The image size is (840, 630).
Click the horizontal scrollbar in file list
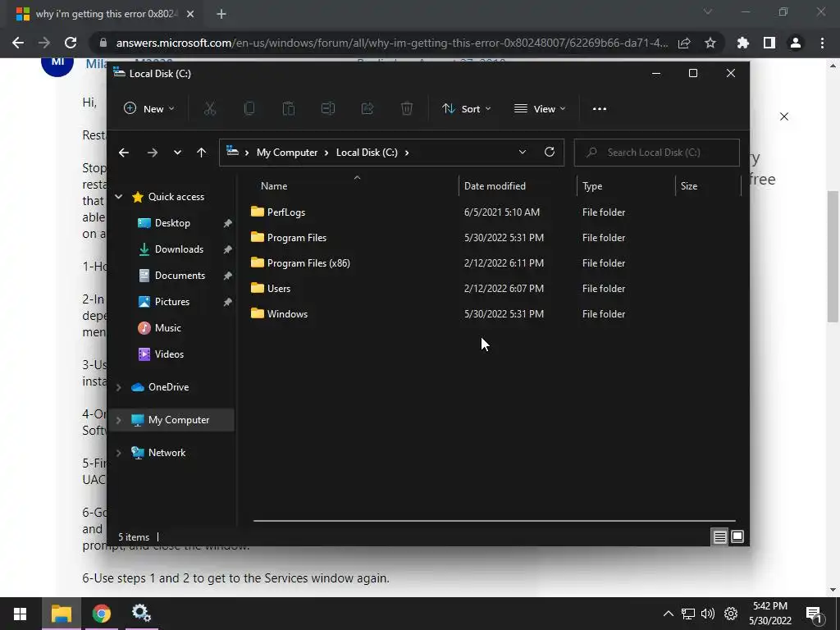click(x=494, y=520)
